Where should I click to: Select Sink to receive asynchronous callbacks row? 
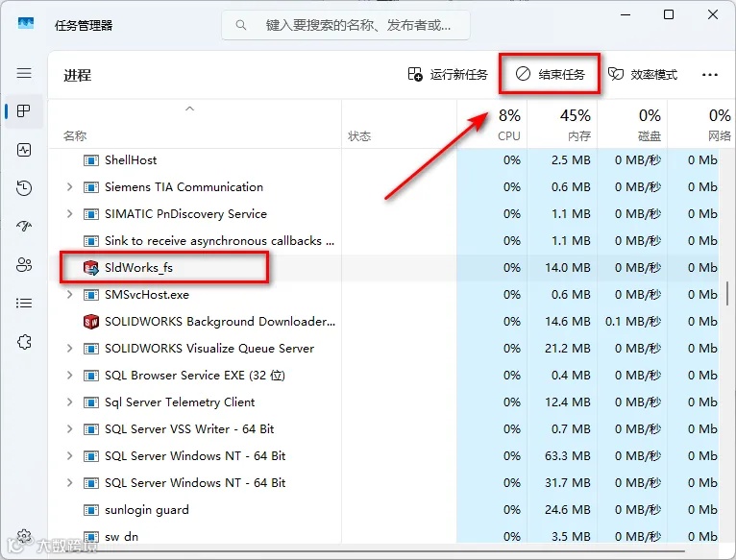click(x=383, y=241)
